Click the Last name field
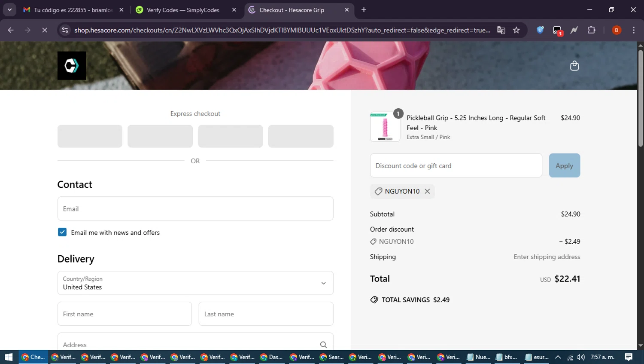 (x=266, y=314)
